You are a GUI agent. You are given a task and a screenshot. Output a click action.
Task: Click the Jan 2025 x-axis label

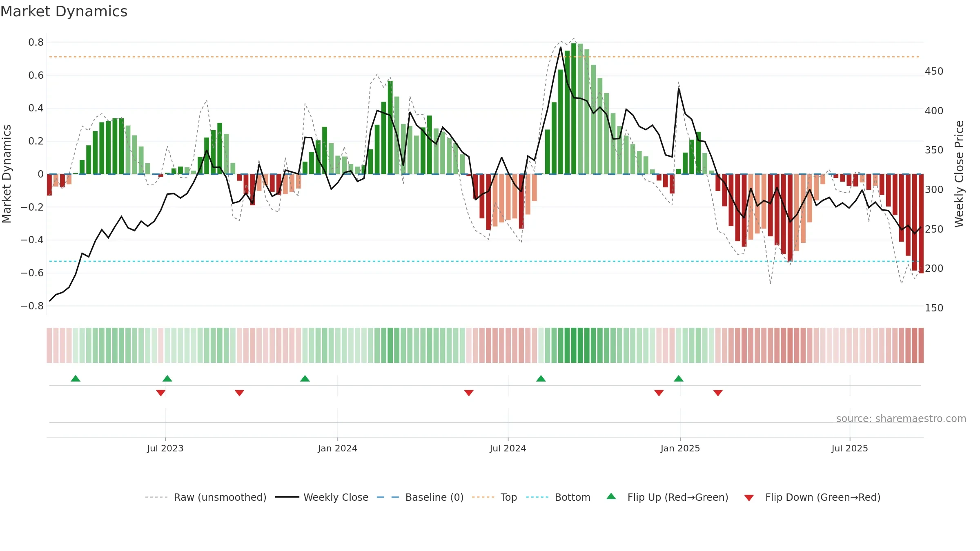click(x=680, y=448)
